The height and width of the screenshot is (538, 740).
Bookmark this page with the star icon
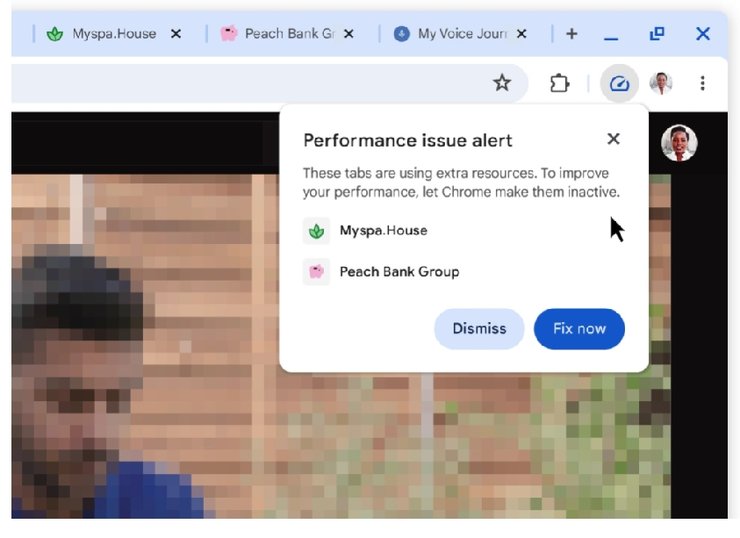pyautogui.click(x=502, y=83)
